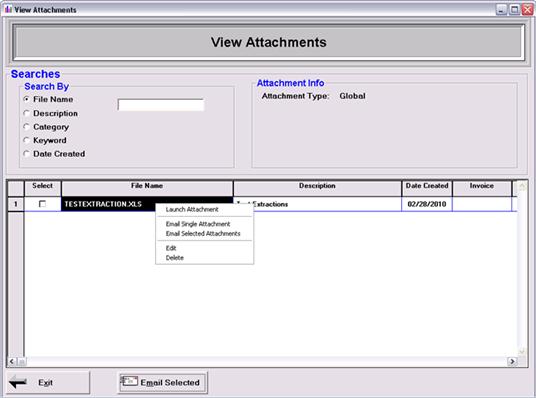The height and width of the screenshot is (398, 536).
Task: Click the File Name column header
Action: pyautogui.click(x=147, y=188)
